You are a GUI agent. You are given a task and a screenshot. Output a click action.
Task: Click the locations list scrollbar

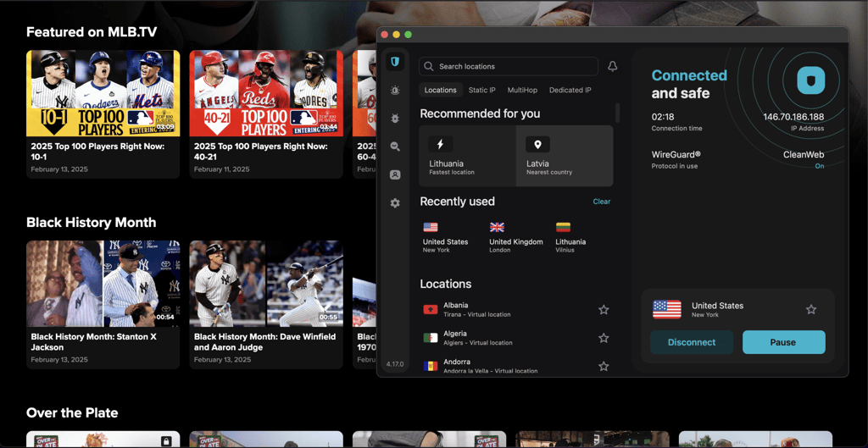pos(618,113)
